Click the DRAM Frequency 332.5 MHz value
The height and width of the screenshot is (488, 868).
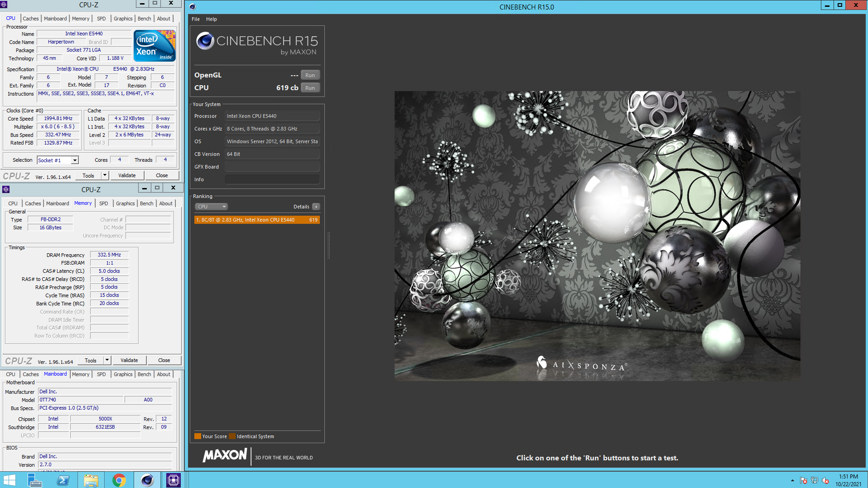point(109,255)
